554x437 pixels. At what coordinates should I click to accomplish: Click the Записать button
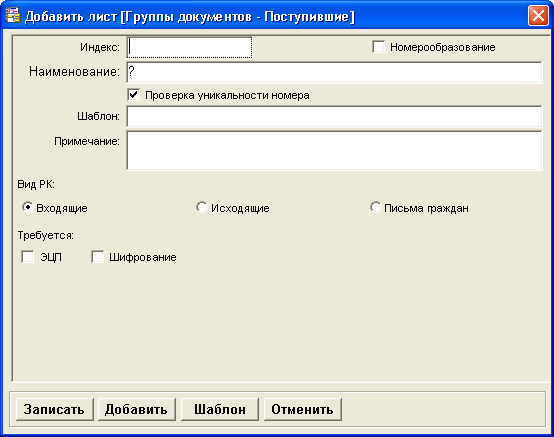pyautogui.click(x=54, y=409)
